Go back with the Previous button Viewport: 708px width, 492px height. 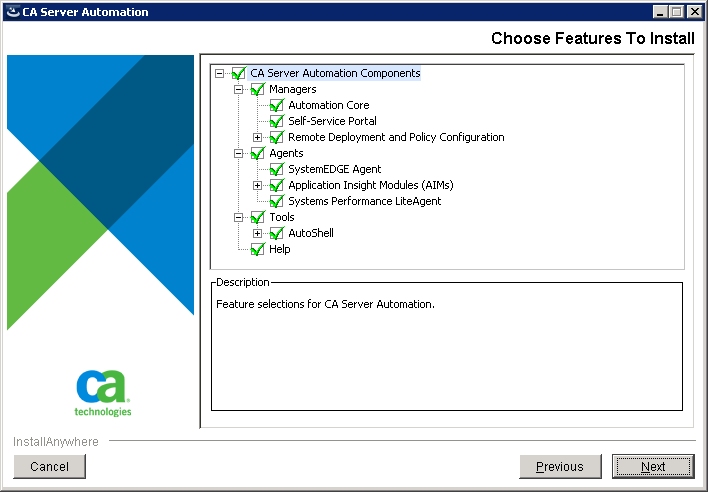[560, 466]
